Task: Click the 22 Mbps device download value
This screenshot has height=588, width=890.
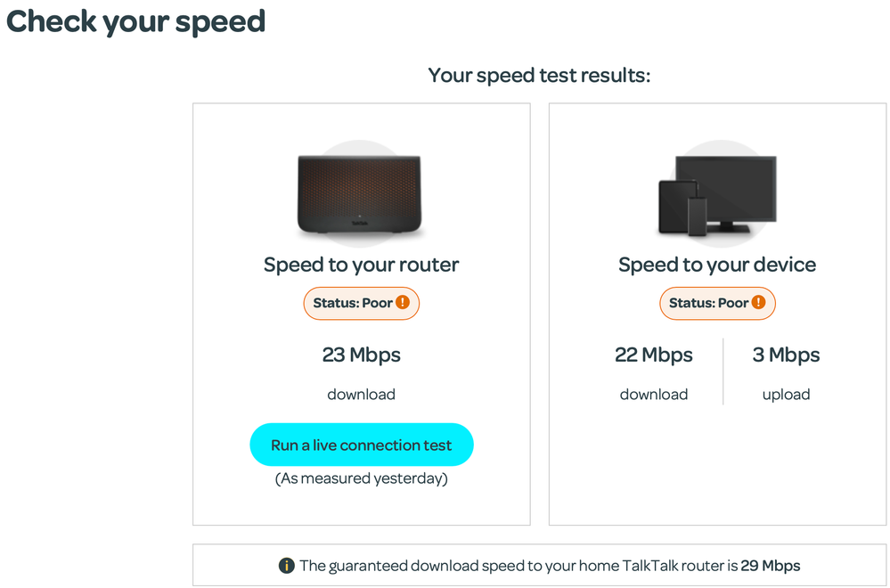Action: 653,355
